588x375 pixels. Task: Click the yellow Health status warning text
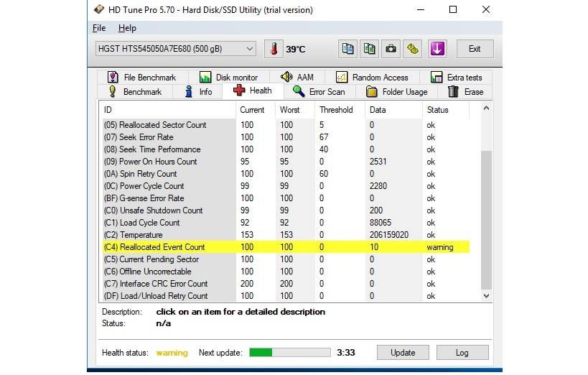(172, 353)
